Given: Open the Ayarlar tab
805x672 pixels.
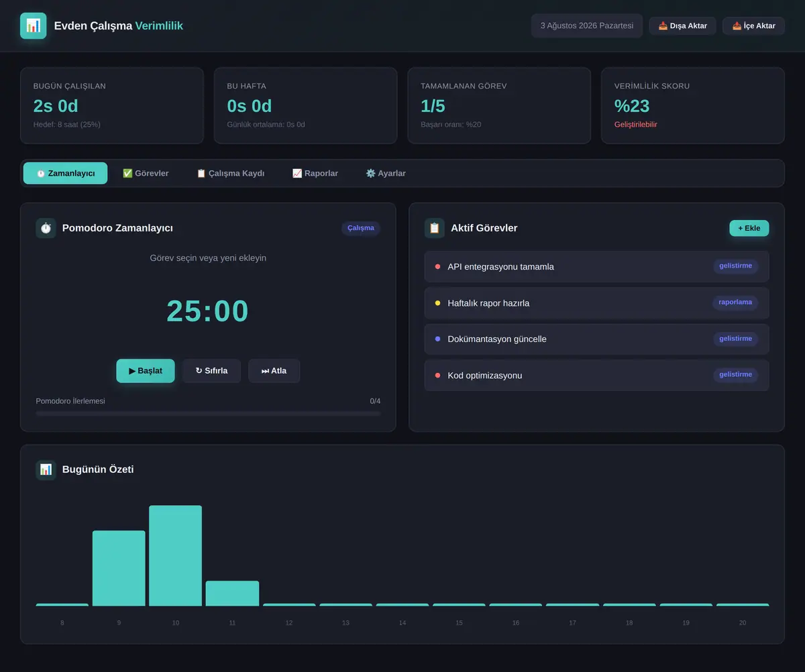Looking at the screenshot, I should [x=386, y=173].
